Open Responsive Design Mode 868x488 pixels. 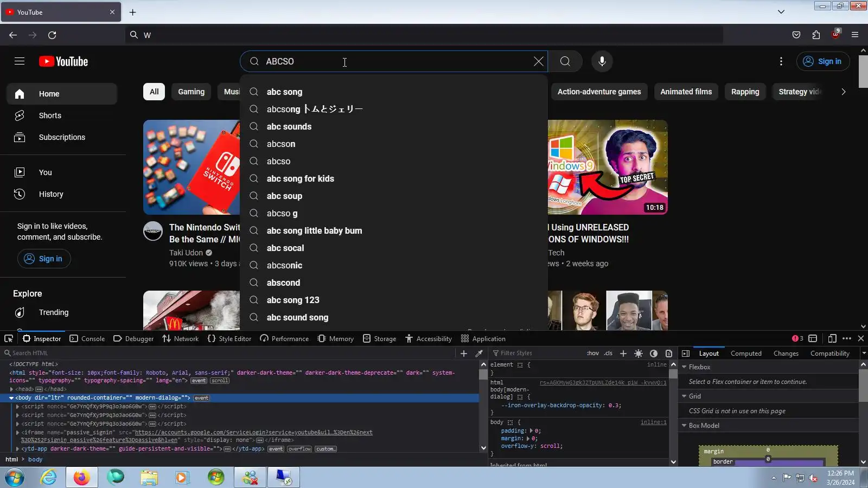(832, 338)
